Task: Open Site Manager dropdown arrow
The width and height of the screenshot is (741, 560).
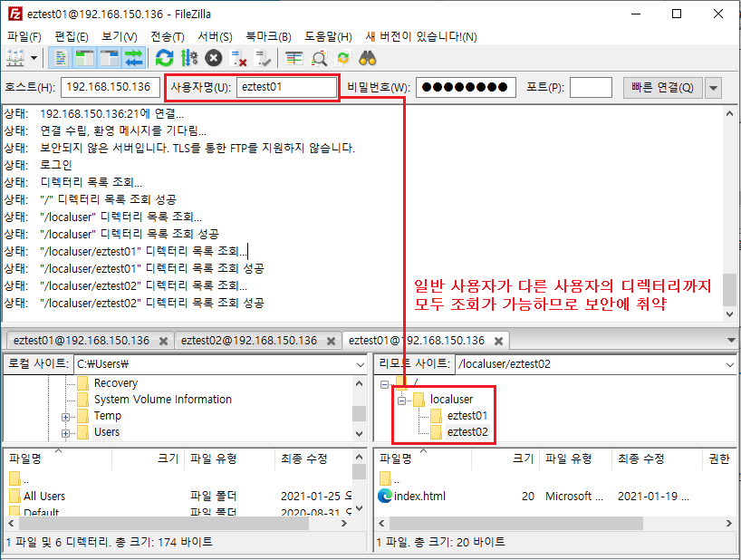Action: pyautogui.click(x=34, y=58)
